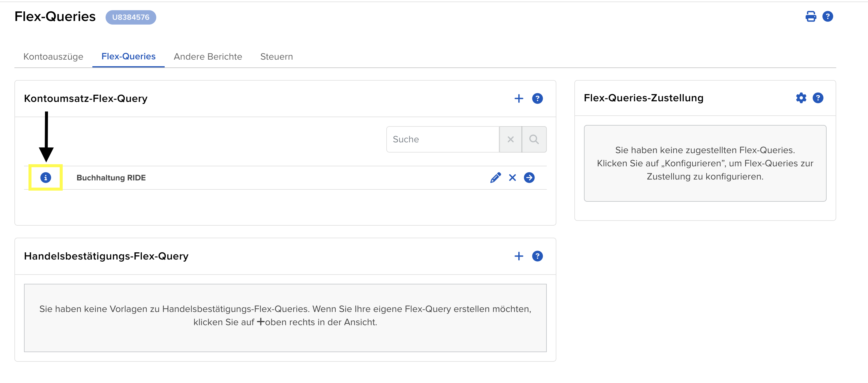This screenshot has height=383, width=868.
Task: Open the page help question mark icon
Action: 827,16
